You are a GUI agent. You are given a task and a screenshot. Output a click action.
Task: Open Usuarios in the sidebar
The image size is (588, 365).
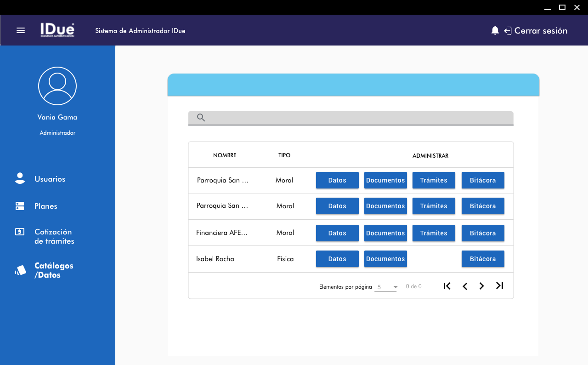50,179
